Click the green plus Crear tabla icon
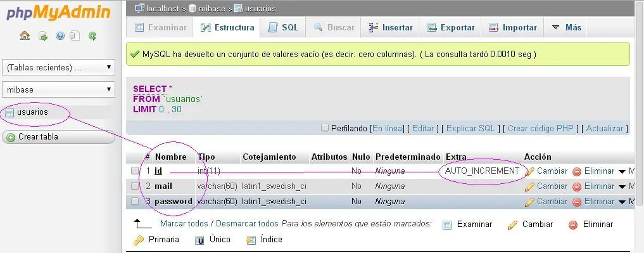The image size is (644, 253). pyautogui.click(x=11, y=137)
